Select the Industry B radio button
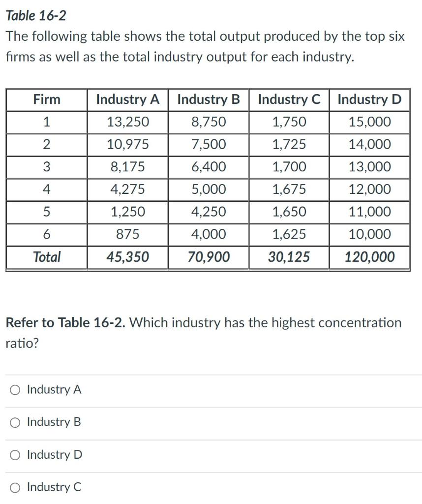 [x=15, y=422]
